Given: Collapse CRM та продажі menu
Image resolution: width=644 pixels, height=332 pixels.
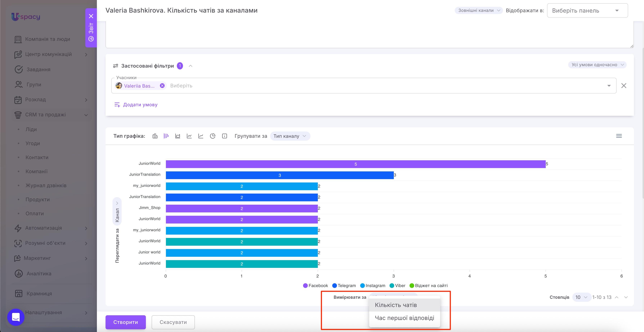Looking at the screenshot, I should pos(86,115).
